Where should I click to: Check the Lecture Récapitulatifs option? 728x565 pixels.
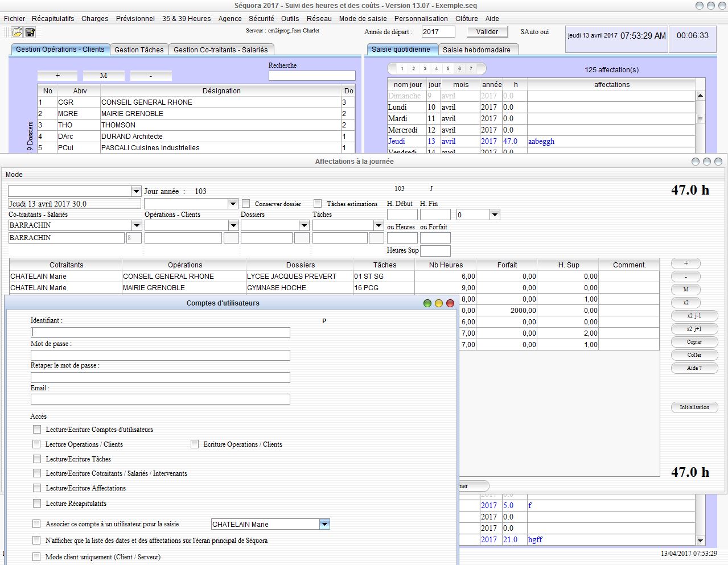coord(37,504)
